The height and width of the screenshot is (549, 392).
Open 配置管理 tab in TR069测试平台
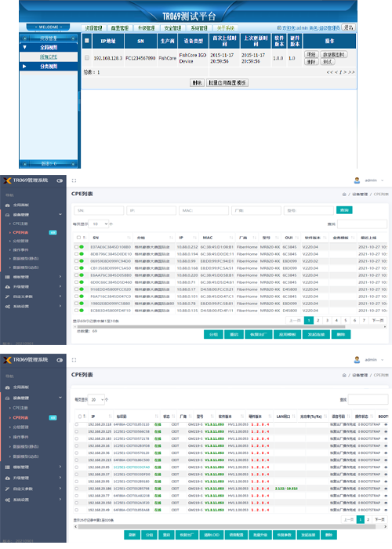pos(120,28)
